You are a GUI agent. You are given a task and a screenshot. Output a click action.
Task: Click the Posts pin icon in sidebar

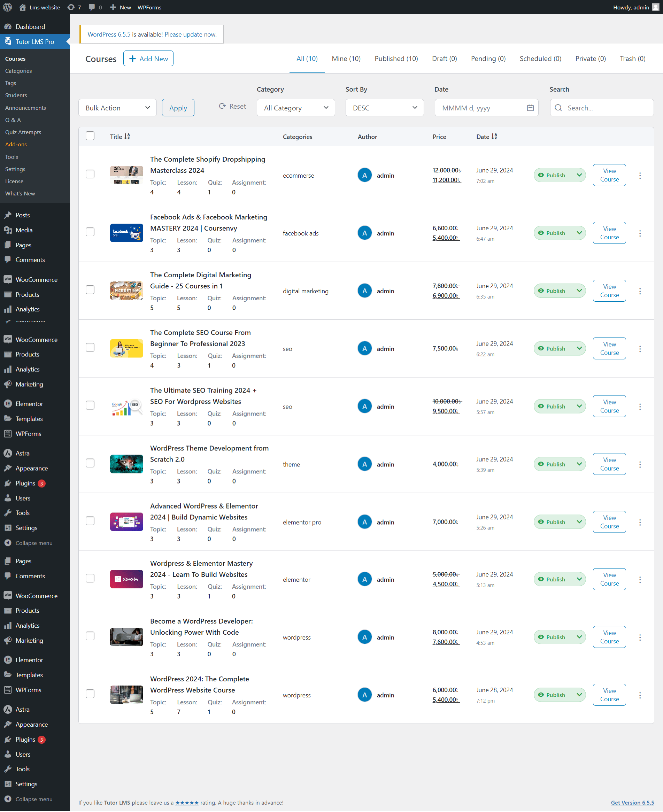point(8,215)
